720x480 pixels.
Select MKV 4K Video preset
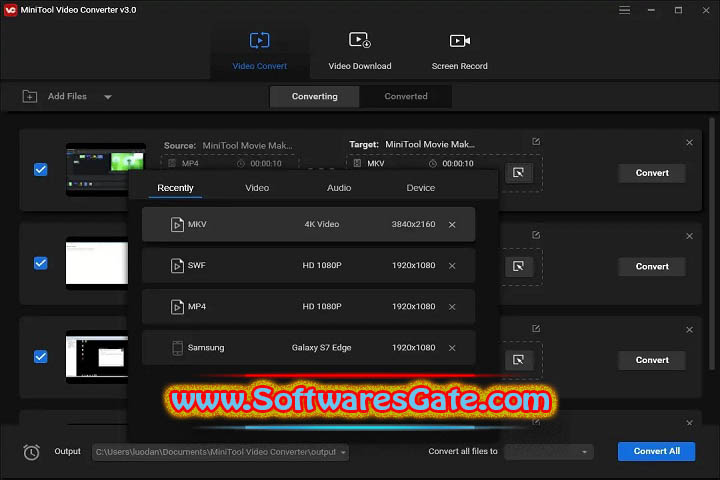[309, 224]
